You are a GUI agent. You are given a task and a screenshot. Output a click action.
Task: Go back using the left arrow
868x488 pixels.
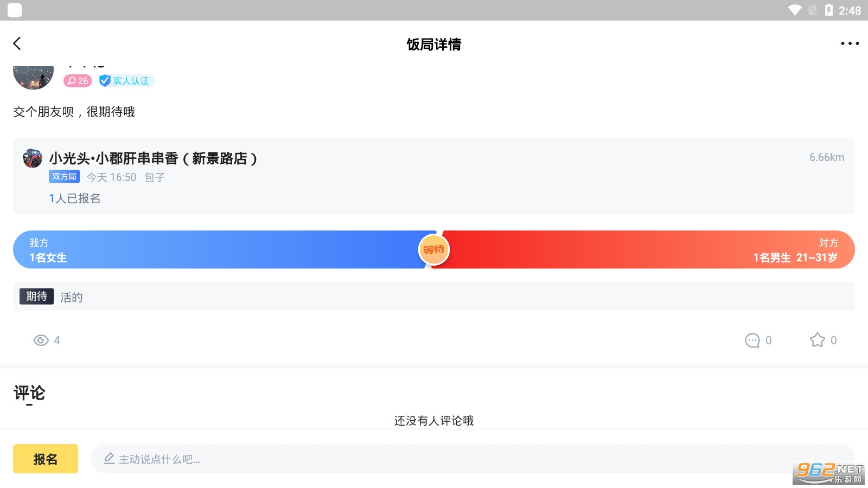click(x=17, y=43)
